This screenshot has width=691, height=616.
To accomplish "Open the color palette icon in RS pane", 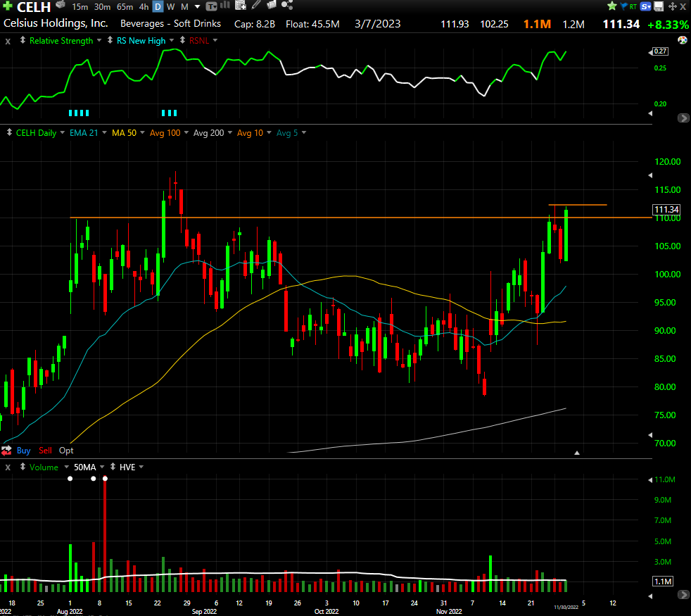I will tap(682, 40).
